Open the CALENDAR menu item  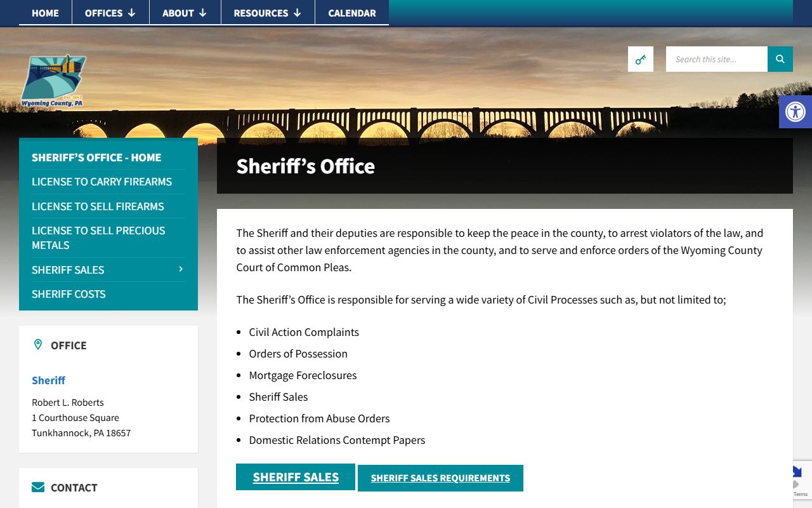tap(352, 13)
